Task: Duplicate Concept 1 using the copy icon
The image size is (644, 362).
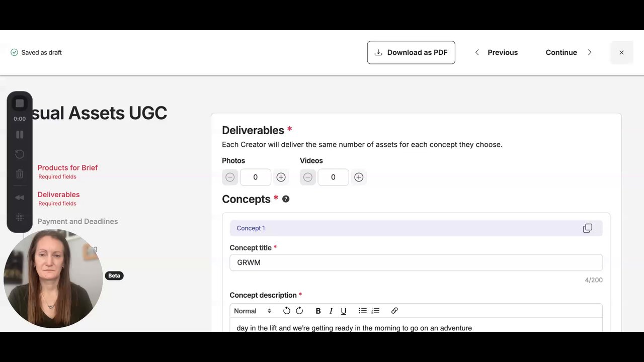Action: click(x=587, y=228)
